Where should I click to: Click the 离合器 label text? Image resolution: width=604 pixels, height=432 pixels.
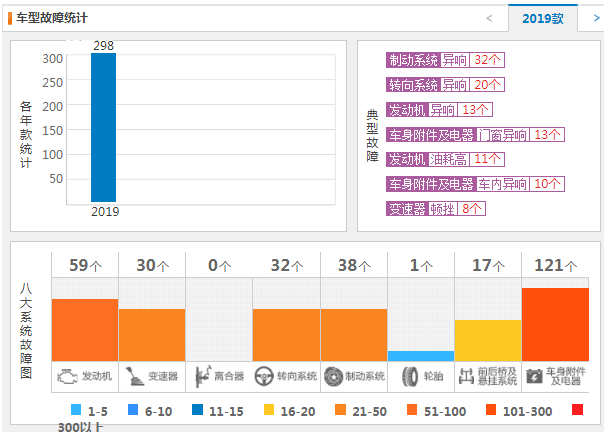point(229,376)
